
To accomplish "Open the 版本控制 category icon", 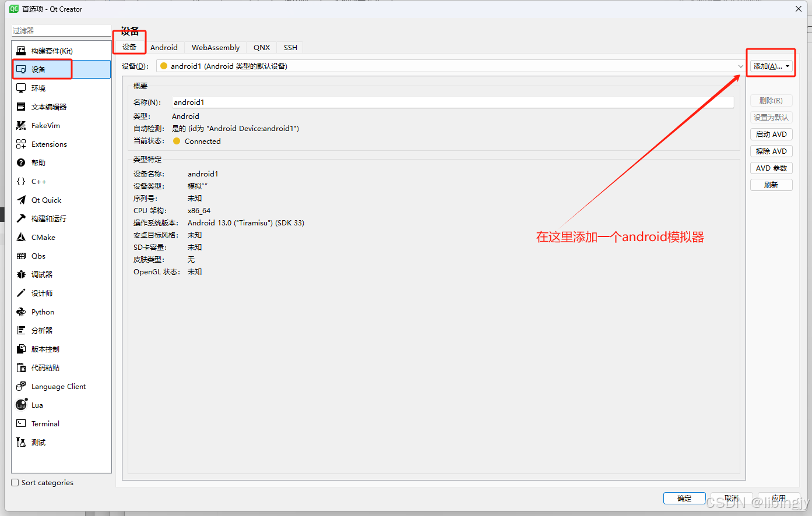I will click(x=21, y=349).
